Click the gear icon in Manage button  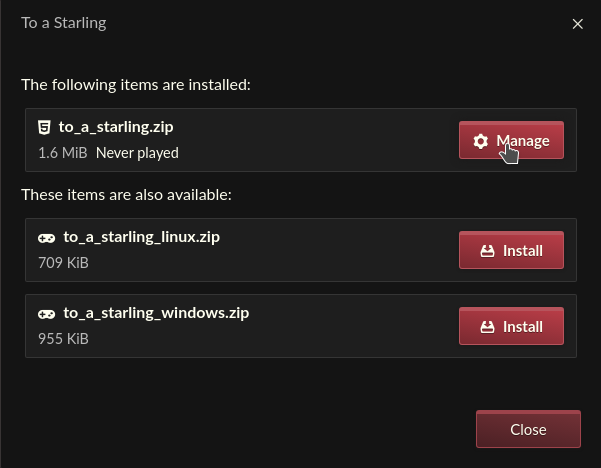click(481, 141)
